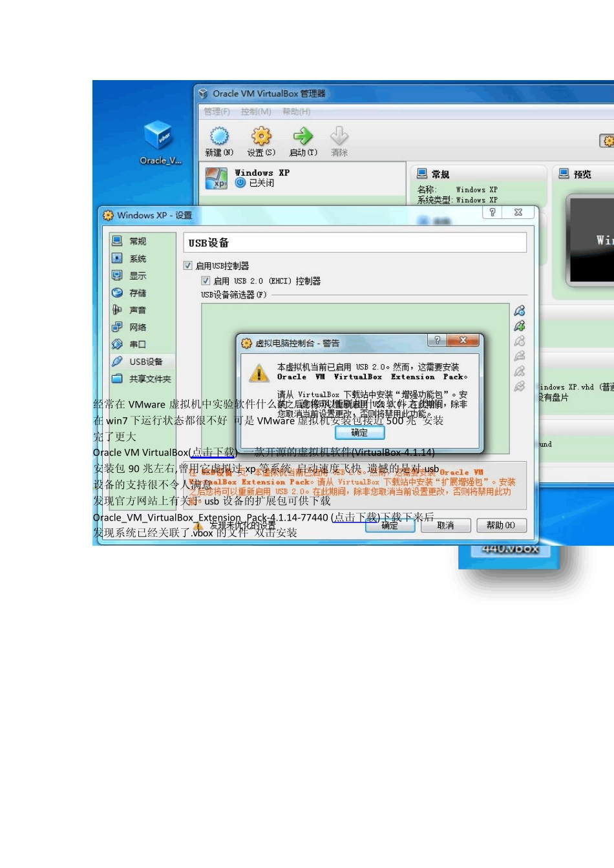Select 共享文件夹 category in settings sidebar
Viewport: 614px width, 868px height.
(142, 379)
